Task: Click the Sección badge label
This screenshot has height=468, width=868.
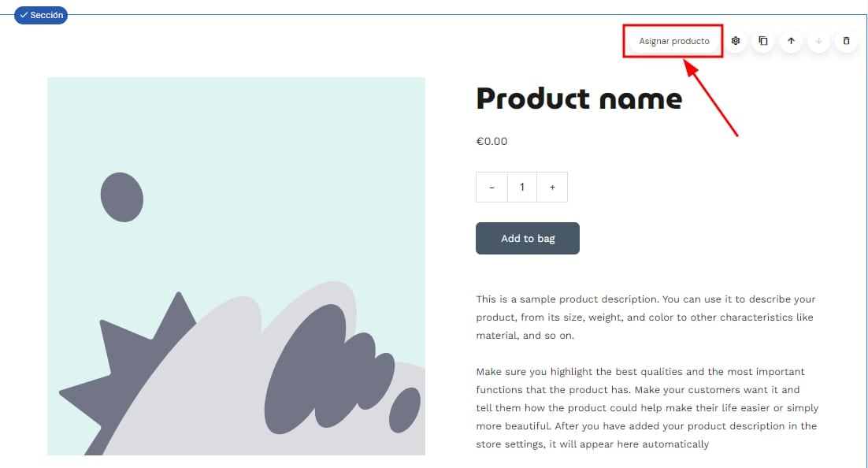Action: tap(41, 15)
